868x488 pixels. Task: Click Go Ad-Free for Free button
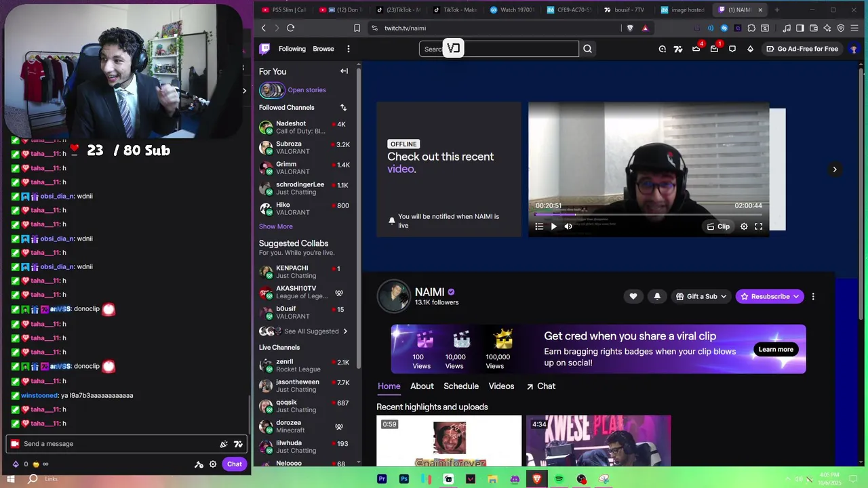[x=802, y=49]
